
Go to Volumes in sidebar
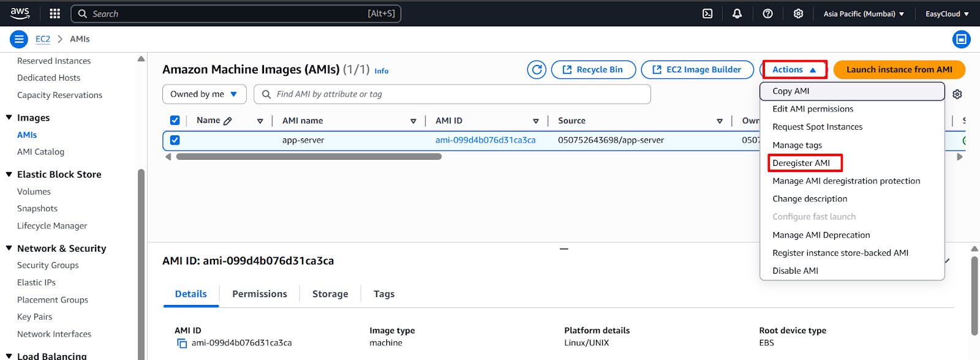(x=34, y=192)
